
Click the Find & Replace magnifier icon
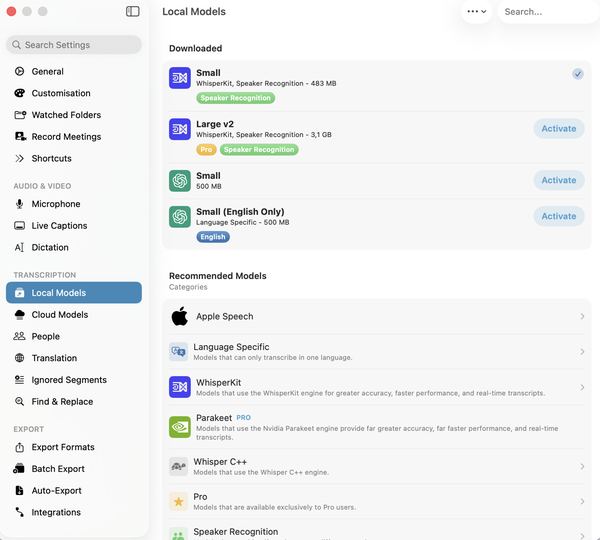20,401
